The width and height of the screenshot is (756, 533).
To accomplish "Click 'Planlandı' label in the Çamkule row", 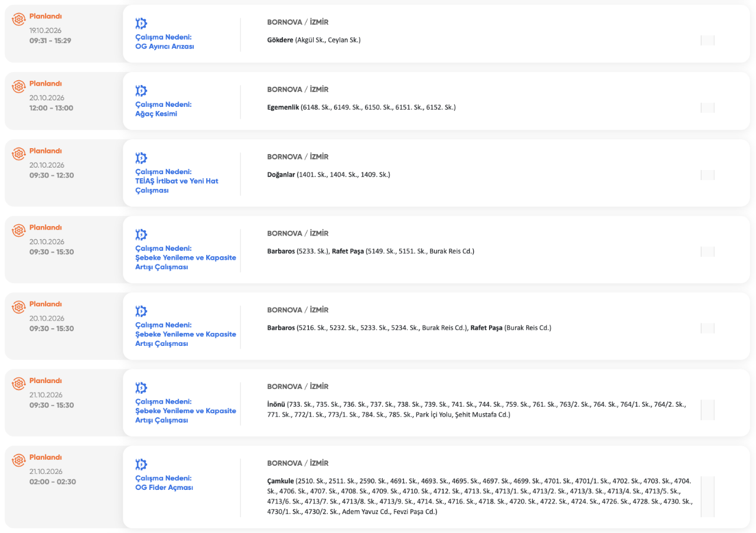I will [45, 457].
